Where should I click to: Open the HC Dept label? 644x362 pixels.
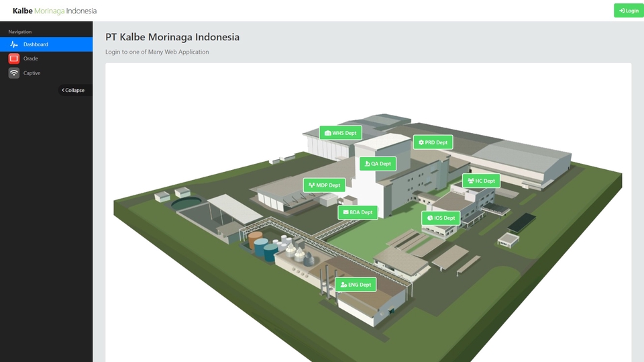coord(481,181)
